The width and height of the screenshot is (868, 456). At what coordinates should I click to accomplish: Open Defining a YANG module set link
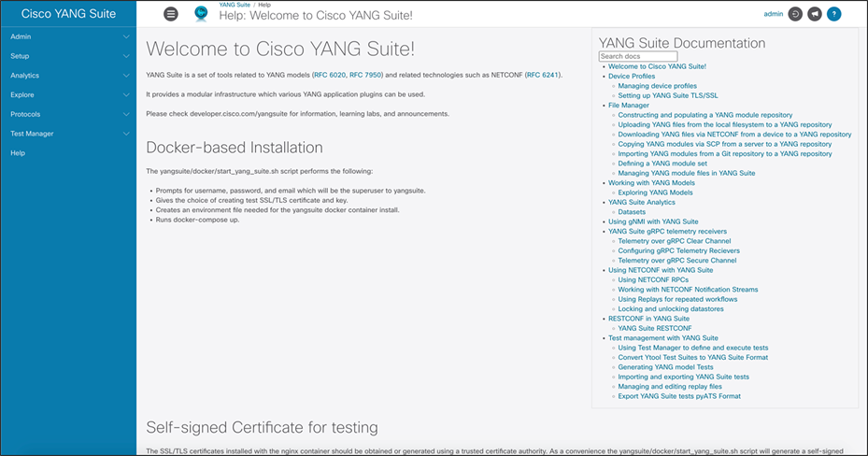tap(662, 164)
